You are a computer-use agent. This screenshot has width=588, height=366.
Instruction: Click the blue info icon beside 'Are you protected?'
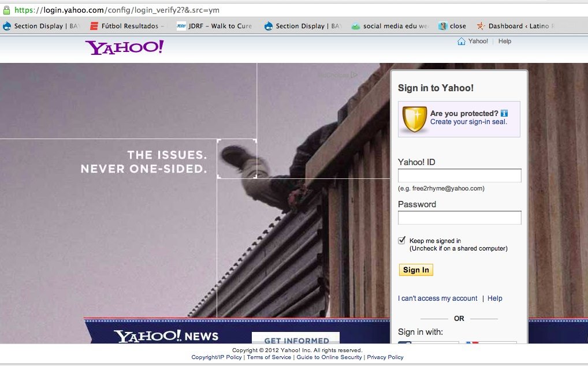pyautogui.click(x=504, y=113)
